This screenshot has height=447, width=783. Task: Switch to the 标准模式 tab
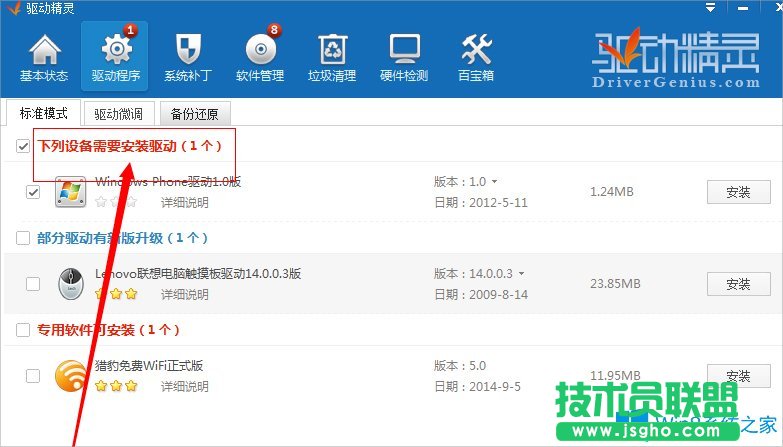point(43,113)
